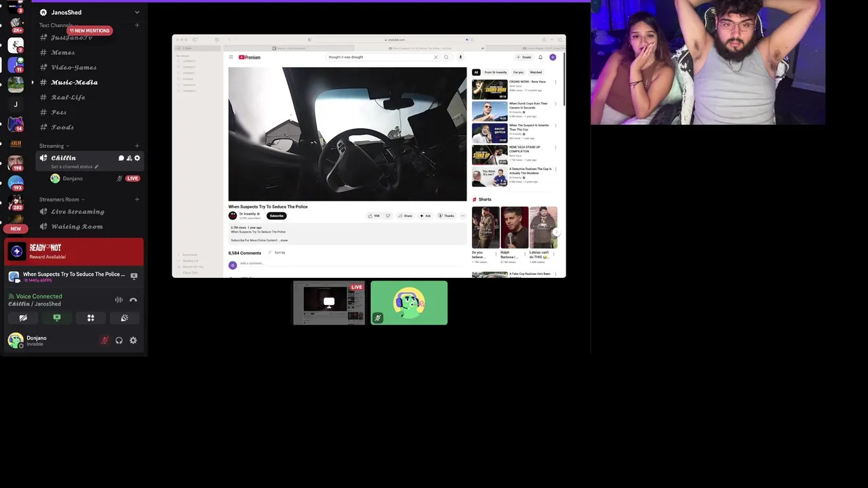Open 'CROWD WORK - Rene Vaca' recommended video
Viewport: 868px width, 488px height.
[x=514, y=89]
